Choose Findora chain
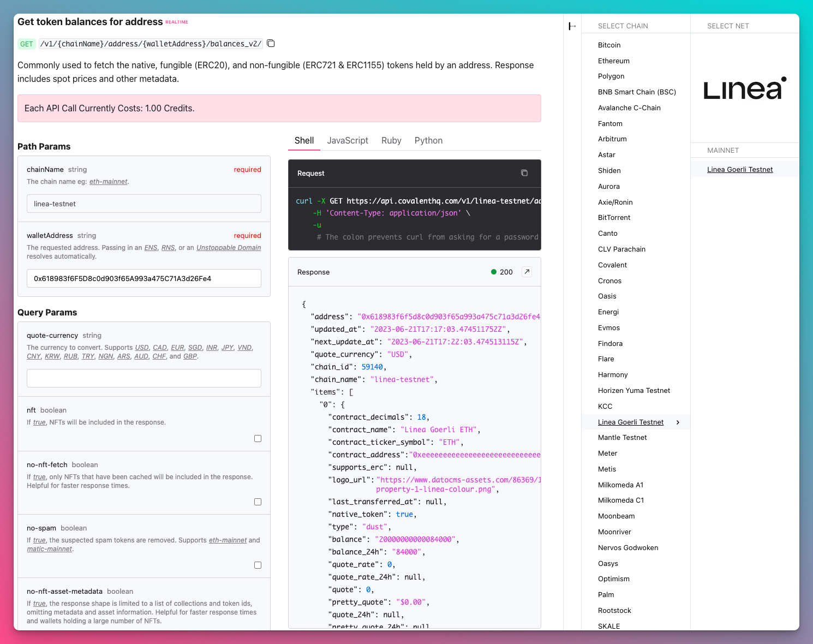The height and width of the screenshot is (644, 813). 610,344
